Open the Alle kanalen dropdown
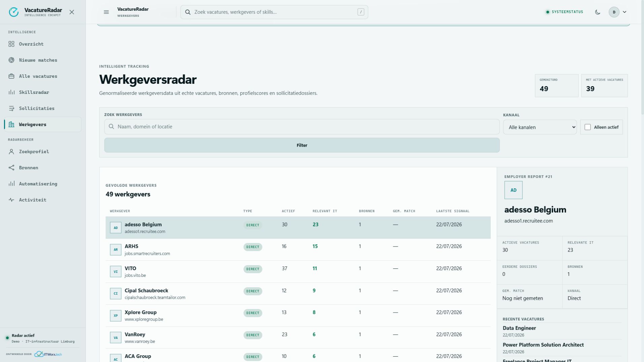The width and height of the screenshot is (644, 362). [540, 127]
